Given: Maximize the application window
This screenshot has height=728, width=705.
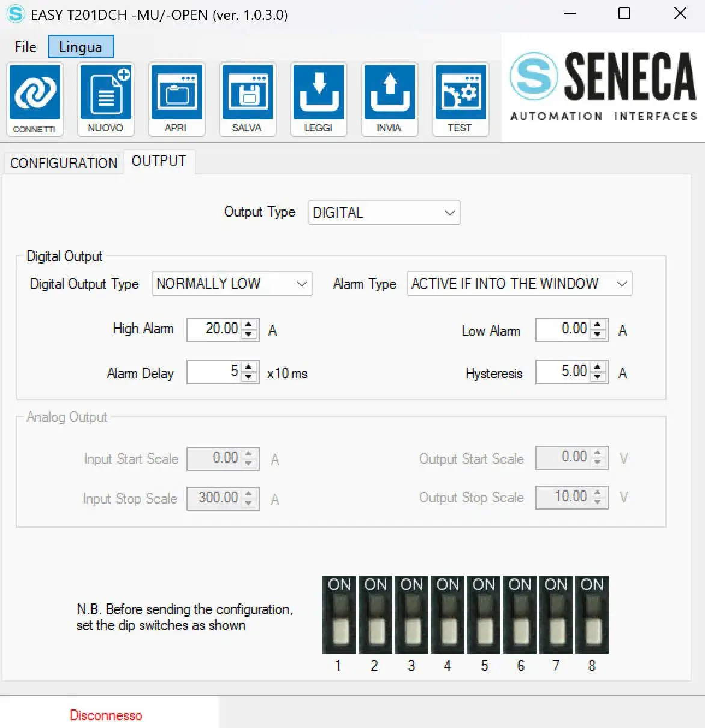Looking at the screenshot, I should pyautogui.click(x=624, y=13).
